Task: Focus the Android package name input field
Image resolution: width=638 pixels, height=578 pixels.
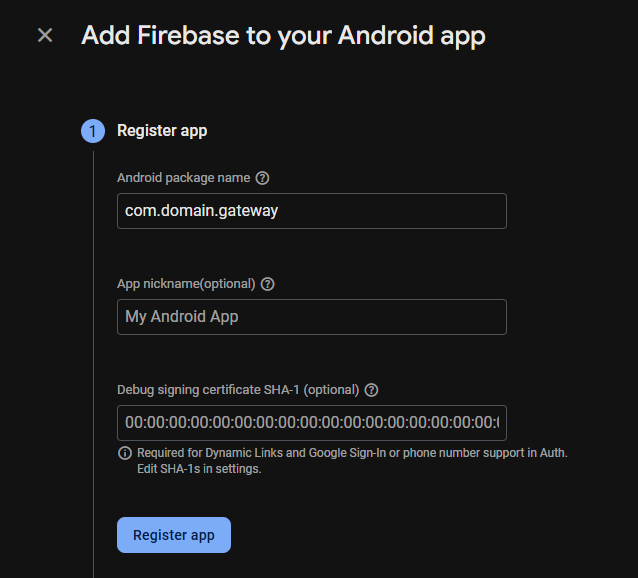Action: tap(311, 211)
